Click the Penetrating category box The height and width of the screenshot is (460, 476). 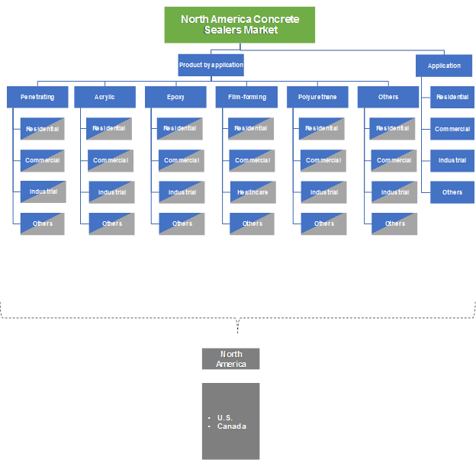point(37,97)
